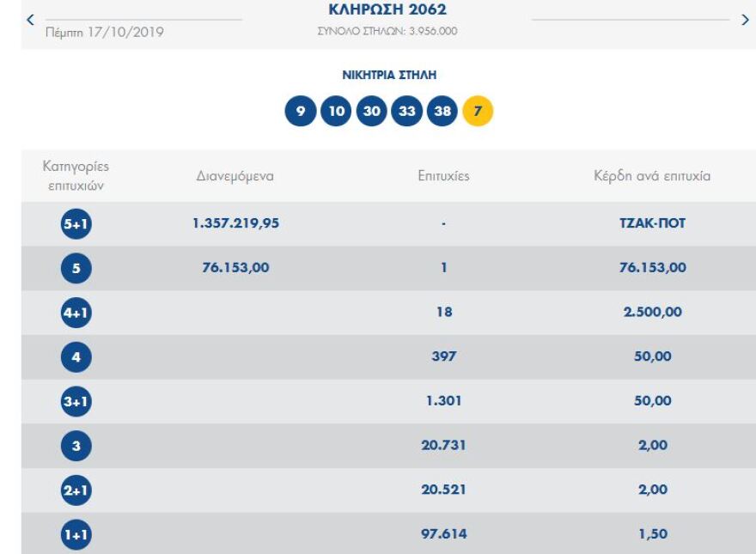Screen dimensions: 756x554
Task: Select winning number ball 30
Action: 371,112
